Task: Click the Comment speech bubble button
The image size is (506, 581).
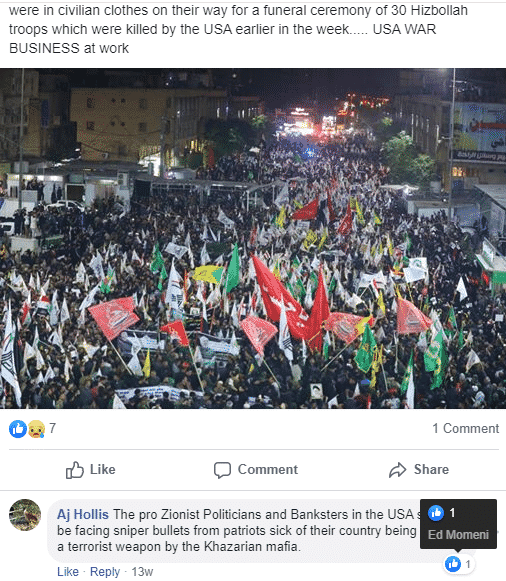Action: click(x=256, y=469)
